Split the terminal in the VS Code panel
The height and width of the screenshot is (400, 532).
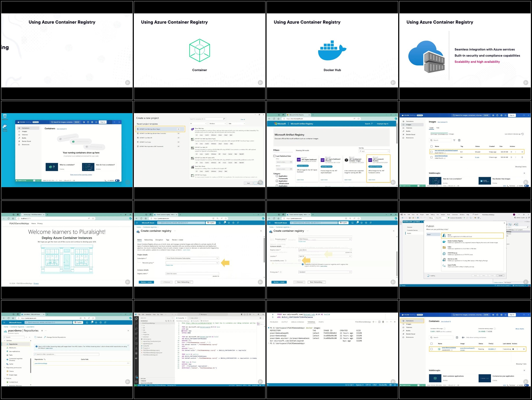pos(379,322)
